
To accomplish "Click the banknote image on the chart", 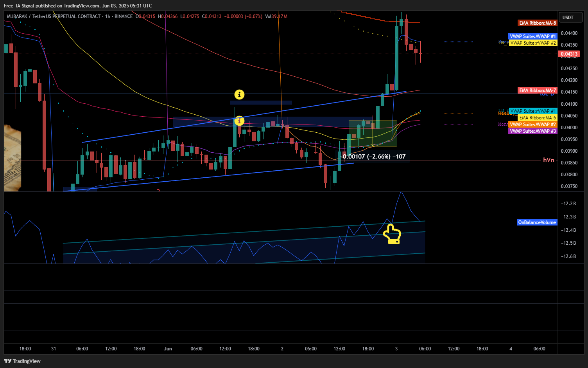I will click(13, 157).
